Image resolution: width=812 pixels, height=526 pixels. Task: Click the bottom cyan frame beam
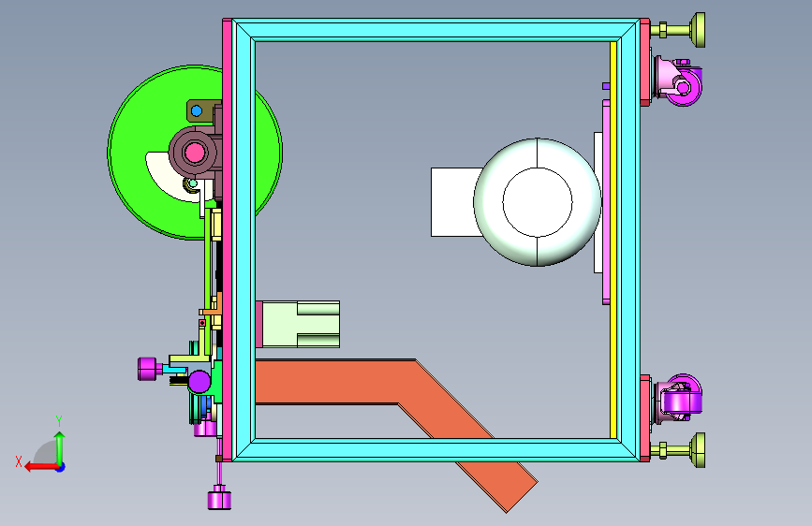point(436,450)
